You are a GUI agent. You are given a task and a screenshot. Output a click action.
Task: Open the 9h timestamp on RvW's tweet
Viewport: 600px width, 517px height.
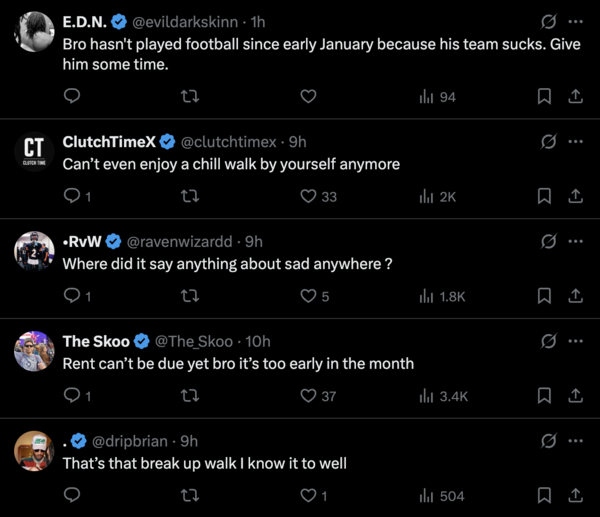(254, 241)
